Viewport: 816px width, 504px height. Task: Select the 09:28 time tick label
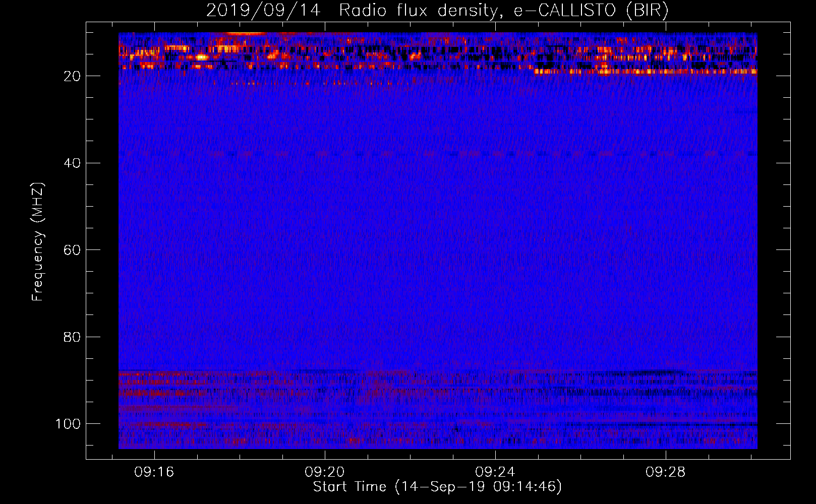click(x=666, y=472)
